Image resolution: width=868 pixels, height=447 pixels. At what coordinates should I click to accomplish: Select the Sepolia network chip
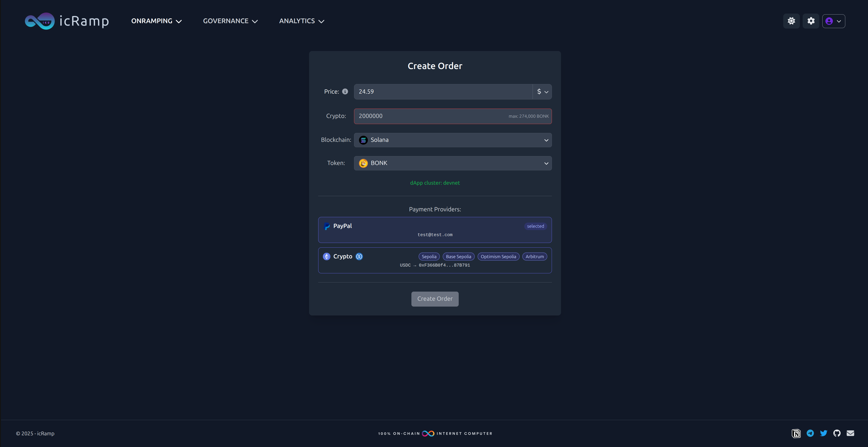point(428,256)
